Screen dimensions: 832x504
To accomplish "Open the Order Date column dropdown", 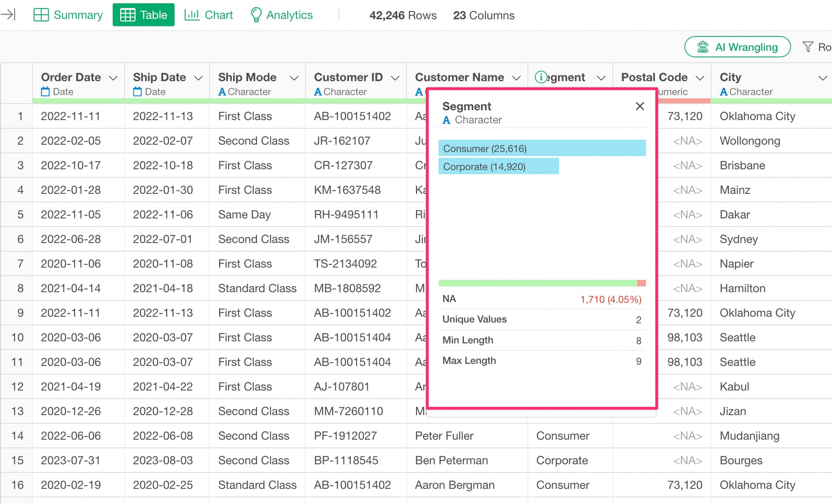I will tap(114, 78).
